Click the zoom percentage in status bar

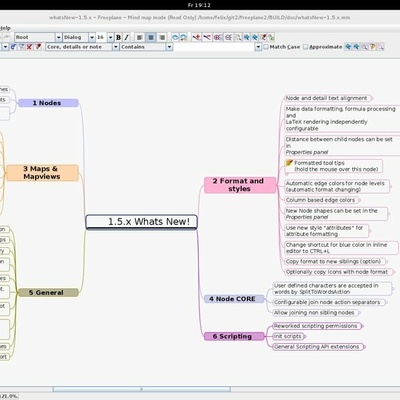click(x=9, y=396)
